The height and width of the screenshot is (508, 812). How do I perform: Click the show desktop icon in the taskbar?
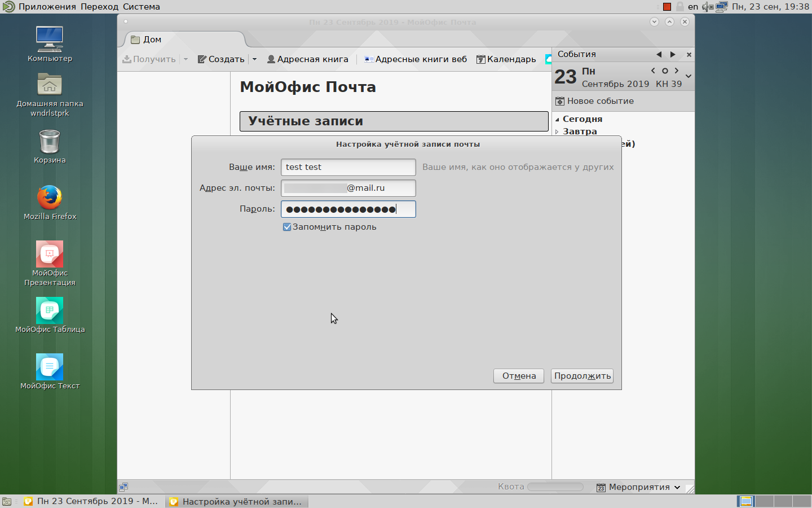coord(7,501)
